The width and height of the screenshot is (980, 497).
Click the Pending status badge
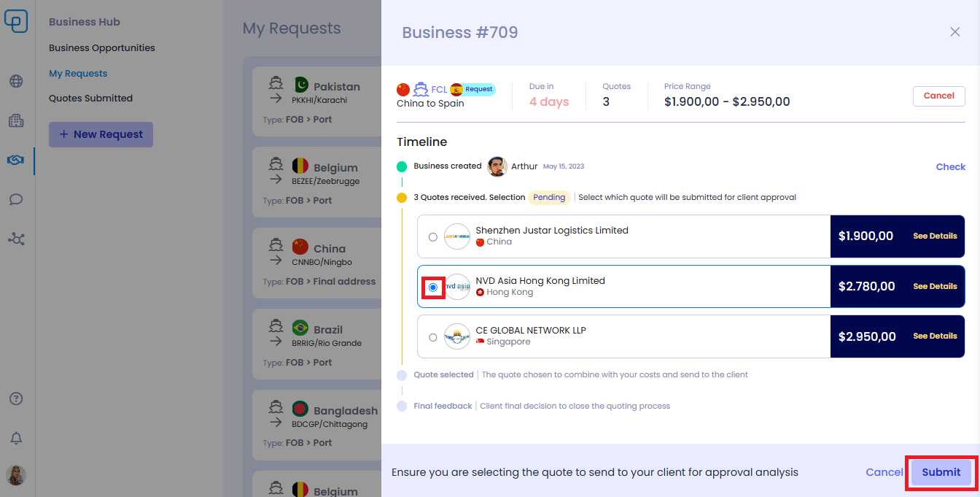point(549,197)
